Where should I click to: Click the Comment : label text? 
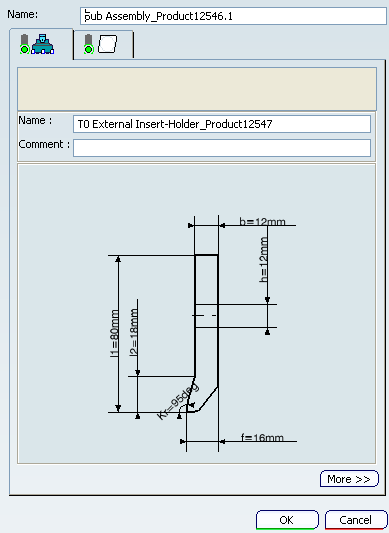pos(44,144)
